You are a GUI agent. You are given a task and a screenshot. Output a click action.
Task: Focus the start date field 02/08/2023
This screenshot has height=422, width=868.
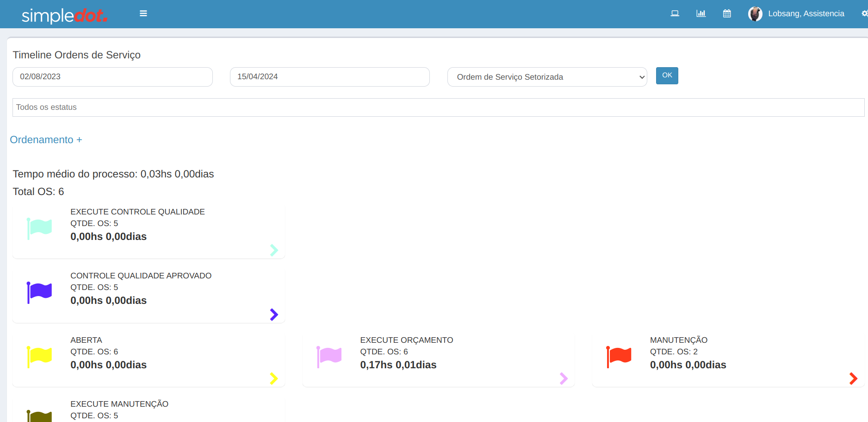112,77
